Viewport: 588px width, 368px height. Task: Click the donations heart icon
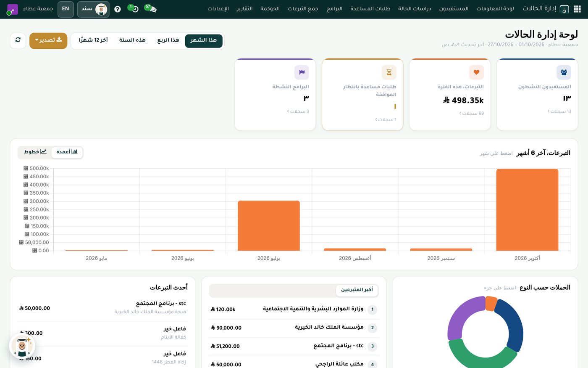point(476,72)
